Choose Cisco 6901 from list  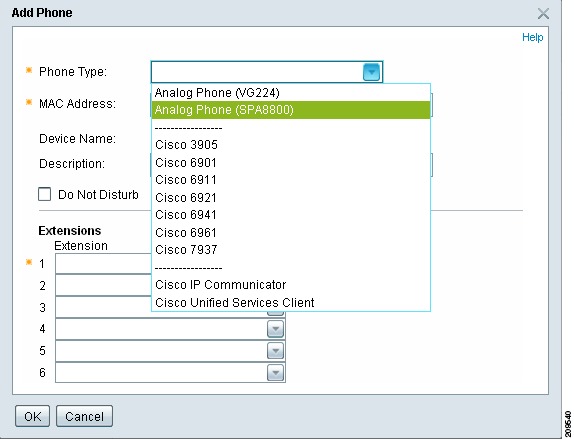tap(291, 162)
